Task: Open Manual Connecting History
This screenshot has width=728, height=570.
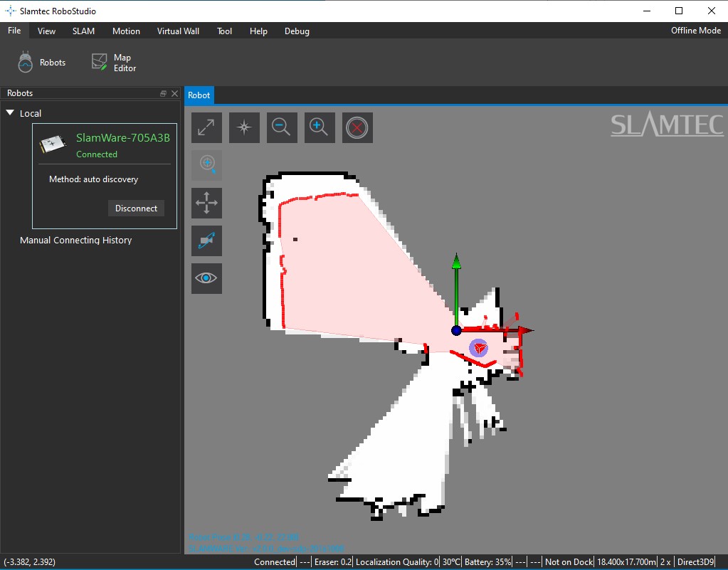Action: tap(75, 240)
